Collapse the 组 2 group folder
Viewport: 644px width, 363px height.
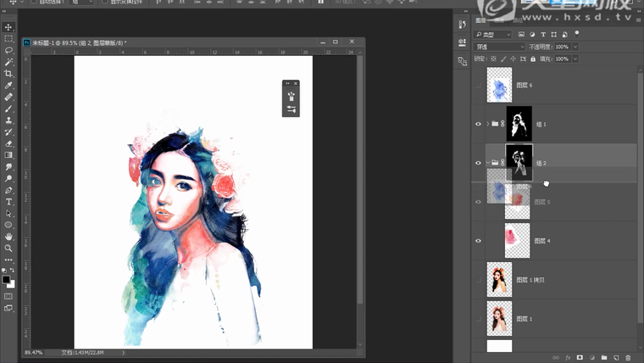[x=487, y=162]
